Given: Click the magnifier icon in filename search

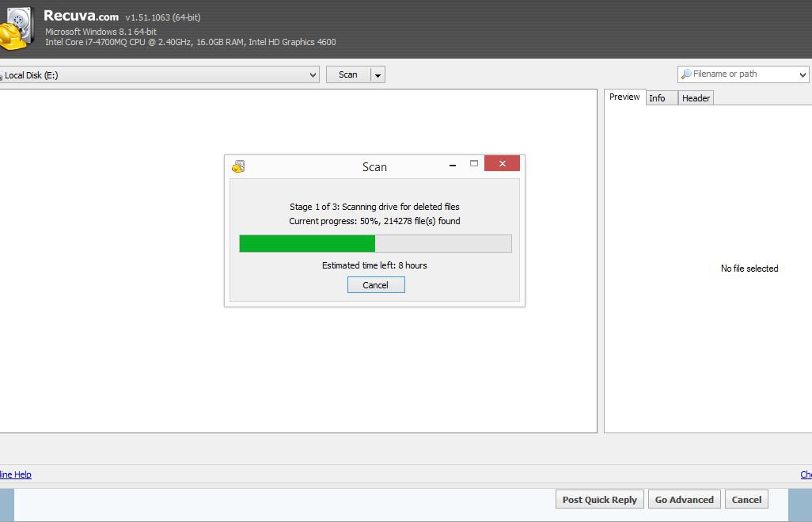Looking at the screenshot, I should tap(686, 74).
